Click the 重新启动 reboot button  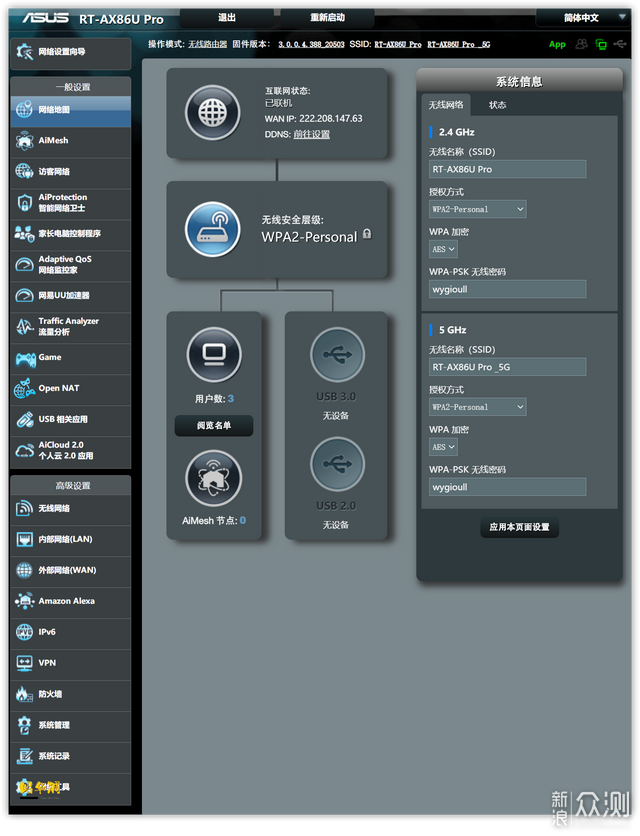pyautogui.click(x=327, y=18)
